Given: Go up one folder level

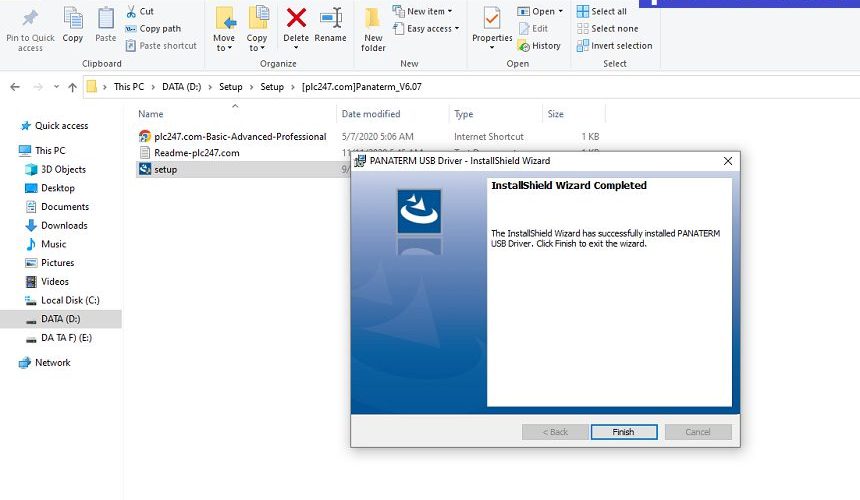Looking at the screenshot, I should pos(72,87).
